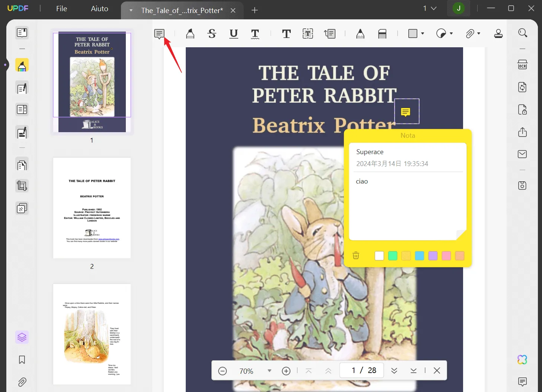Screen dimensions: 542x392
Task: Delete the sticky note with trash icon
Action: click(x=356, y=255)
